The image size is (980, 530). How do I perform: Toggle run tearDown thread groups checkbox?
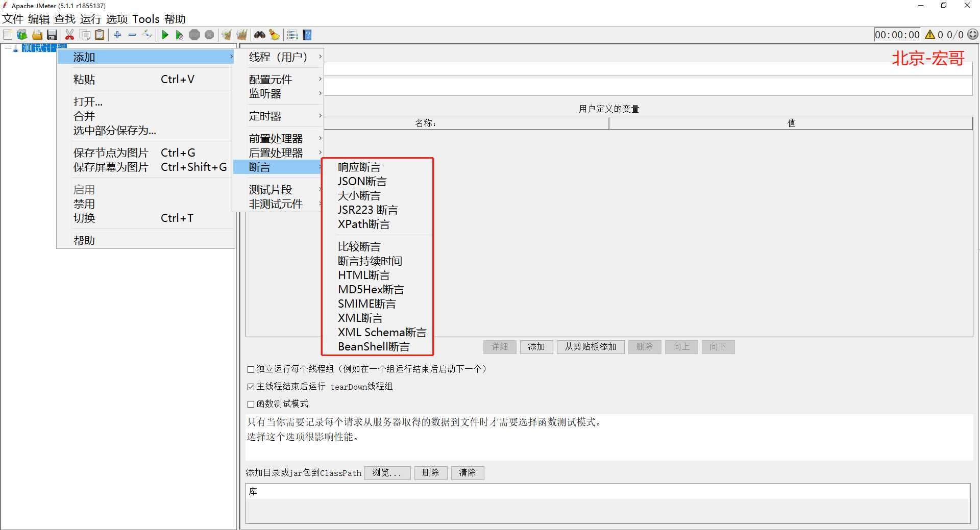(x=251, y=387)
